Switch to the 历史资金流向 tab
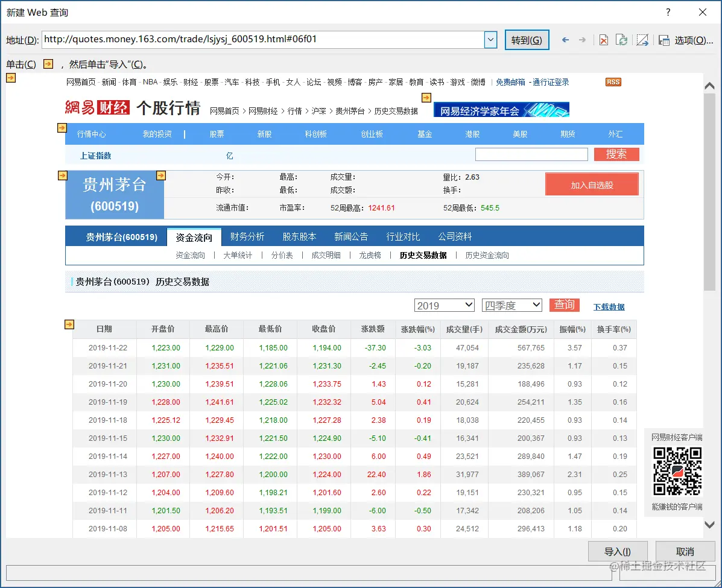The image size is (722, 588). click(x=486, y=255)
